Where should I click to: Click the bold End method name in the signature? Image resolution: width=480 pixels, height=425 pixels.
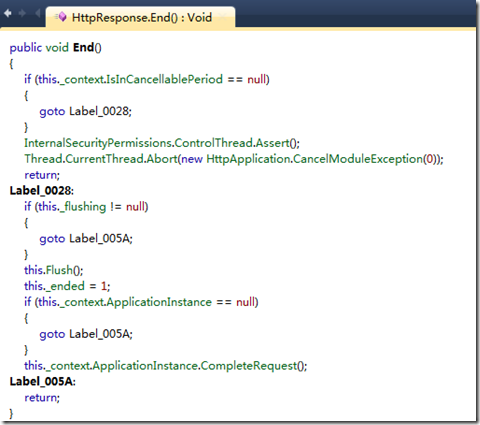pos(83,47)
